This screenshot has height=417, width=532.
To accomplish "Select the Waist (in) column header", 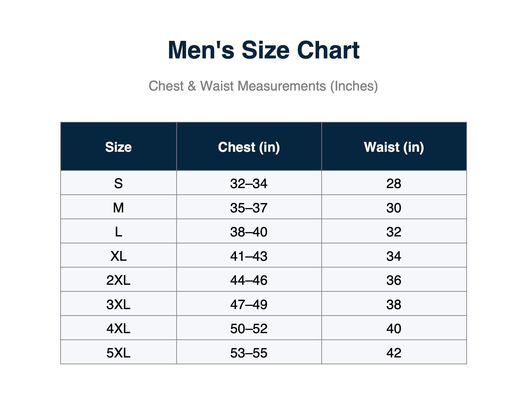I will (x=394, y=146).
